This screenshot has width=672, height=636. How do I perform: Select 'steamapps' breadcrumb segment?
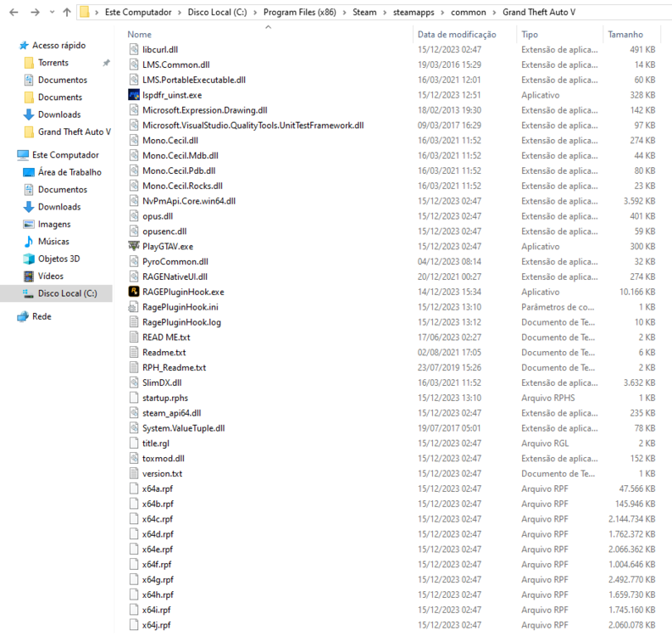tap(414, 13)
